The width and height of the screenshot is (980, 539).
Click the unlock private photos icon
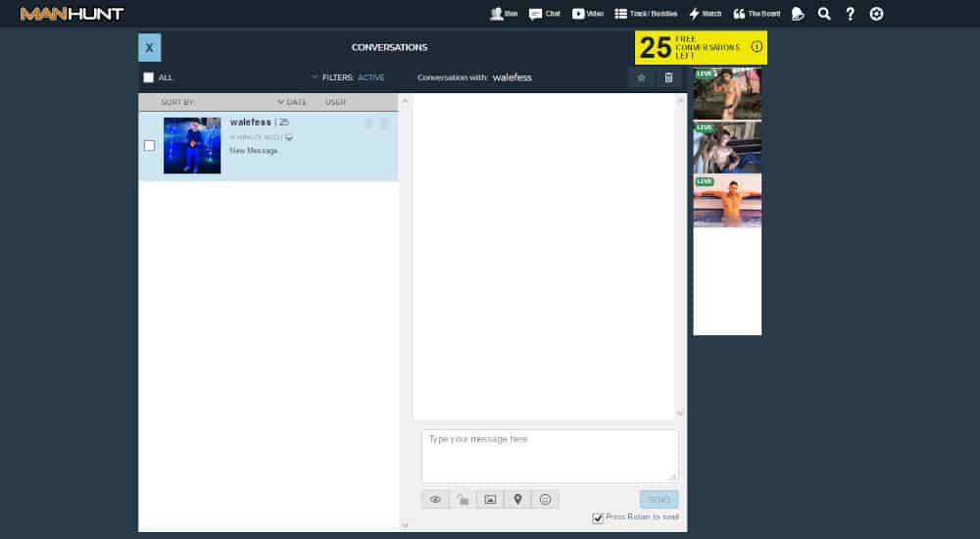pyautogui.click(x=464, y=500)
